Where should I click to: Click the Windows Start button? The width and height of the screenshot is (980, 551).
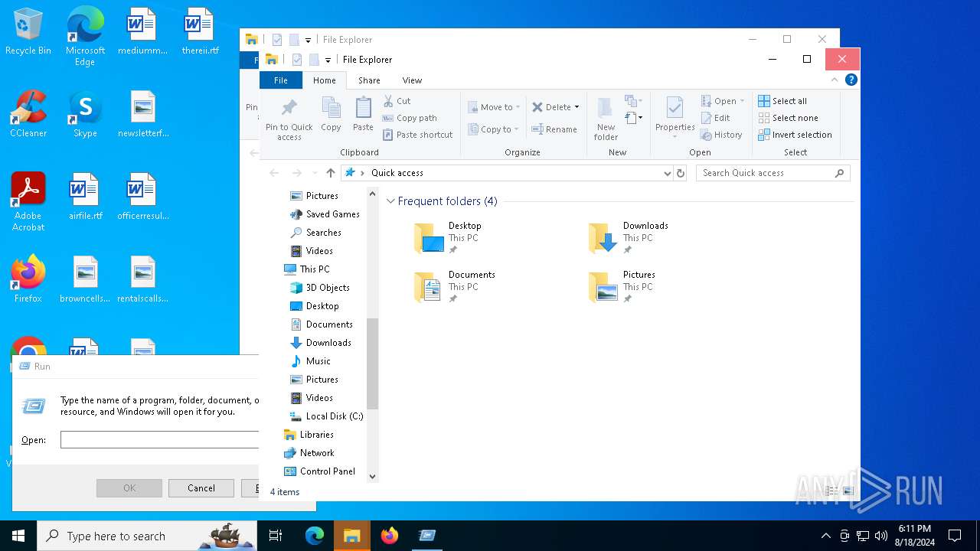[x=18, y=536]
